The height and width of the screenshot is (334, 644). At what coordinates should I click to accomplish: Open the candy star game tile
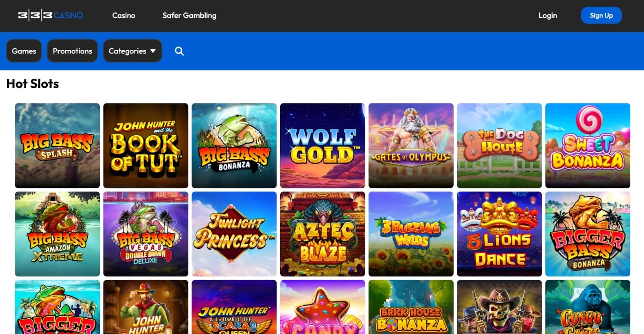pyautogui.click(x=322, y=307)
